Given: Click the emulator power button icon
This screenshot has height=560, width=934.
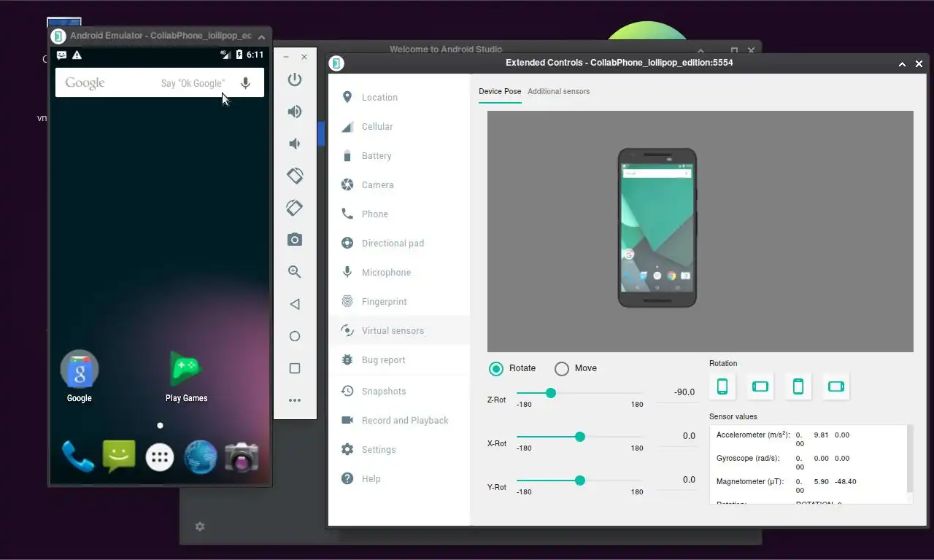Looking at the screenshot, I should 295,79.
